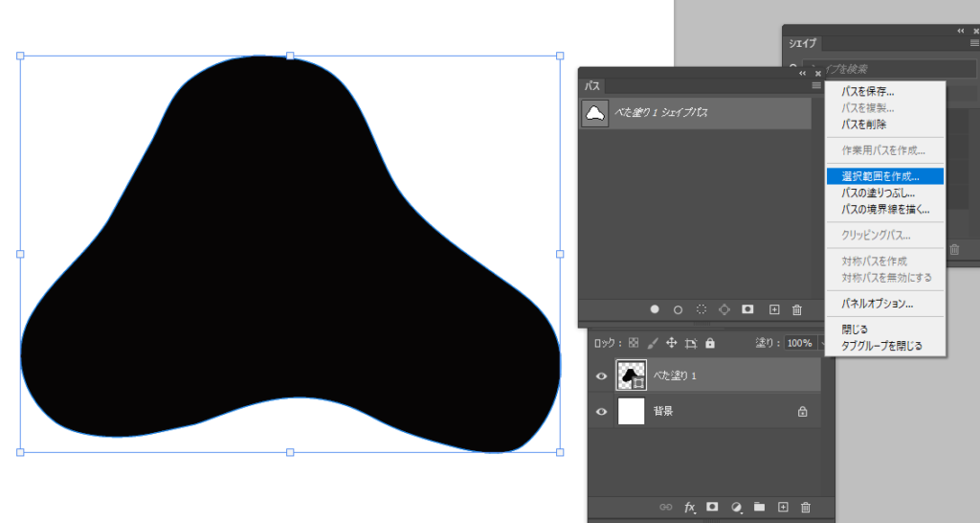980x523 pixels.
Task: Open Paths panel hamburger menu
Action: coord(816,86)
